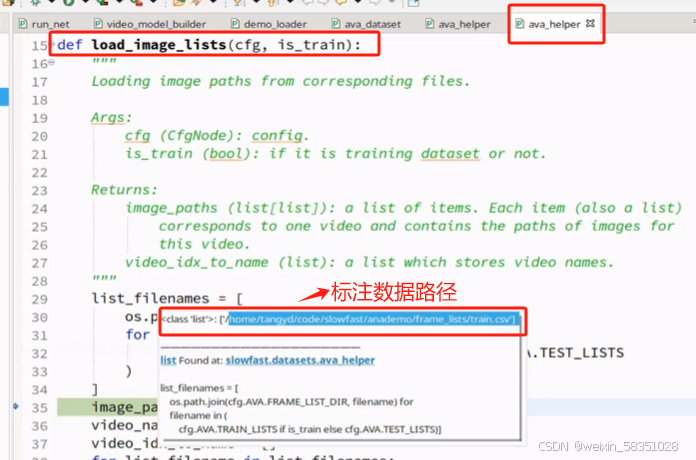Open the slowfast.datasets.ava_helper link in tooltip

coord(300,360)
